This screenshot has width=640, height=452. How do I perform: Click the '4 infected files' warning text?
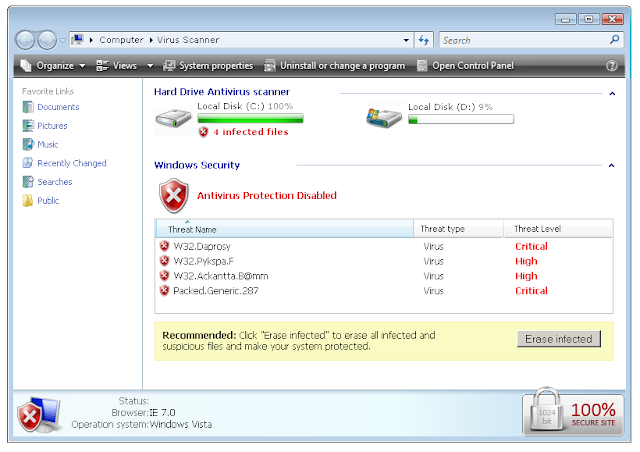point(251,132)
